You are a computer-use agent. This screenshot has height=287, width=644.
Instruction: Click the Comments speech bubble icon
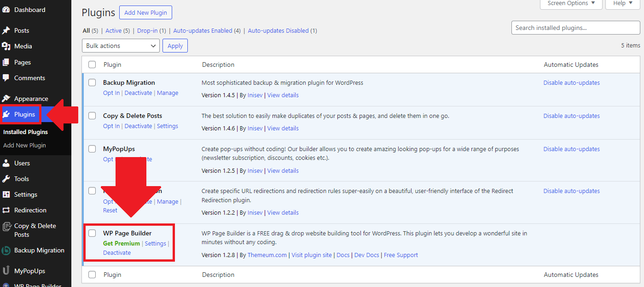tap(6, 78)
